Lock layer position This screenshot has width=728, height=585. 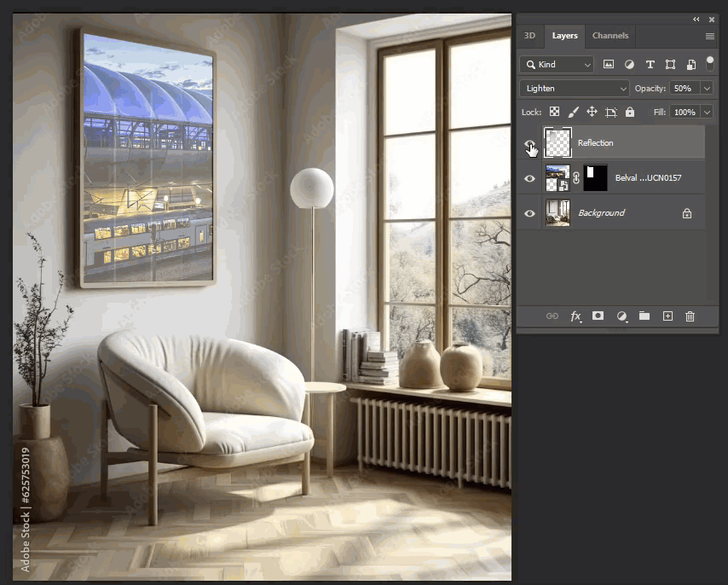point(592,112)
